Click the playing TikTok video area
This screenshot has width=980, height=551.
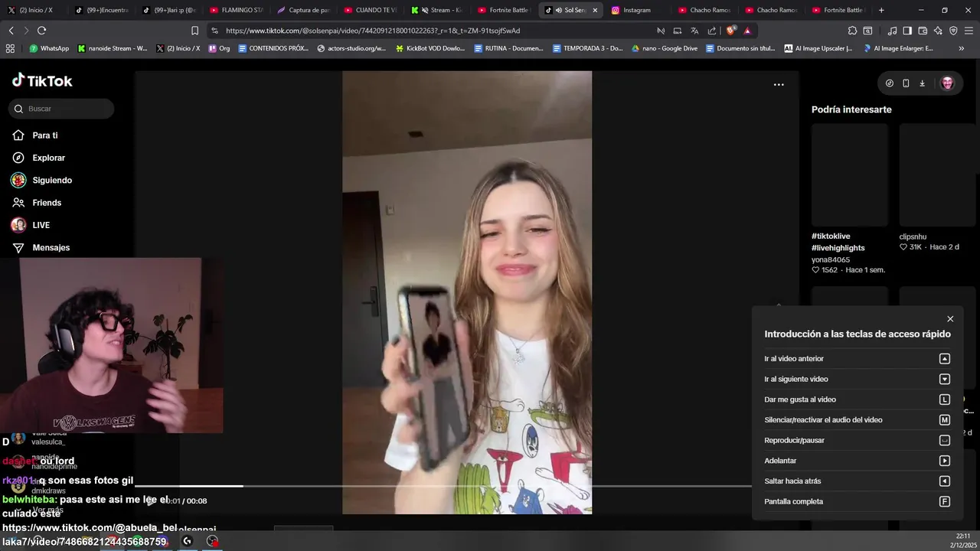click(x=467, y=292)
